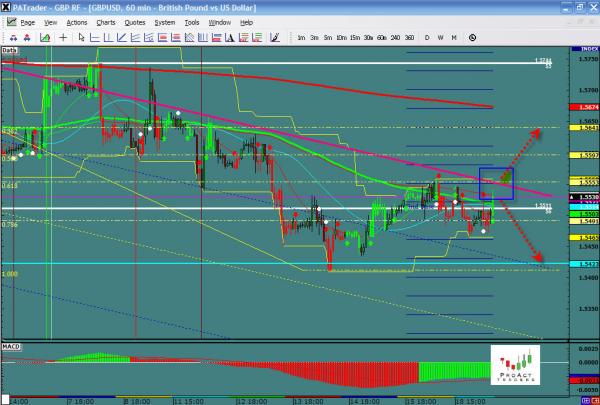The height and width of the screenshot is (405, 600).
Task: Switch chart to 15m timeframe
Action: (x=355, y=37)
